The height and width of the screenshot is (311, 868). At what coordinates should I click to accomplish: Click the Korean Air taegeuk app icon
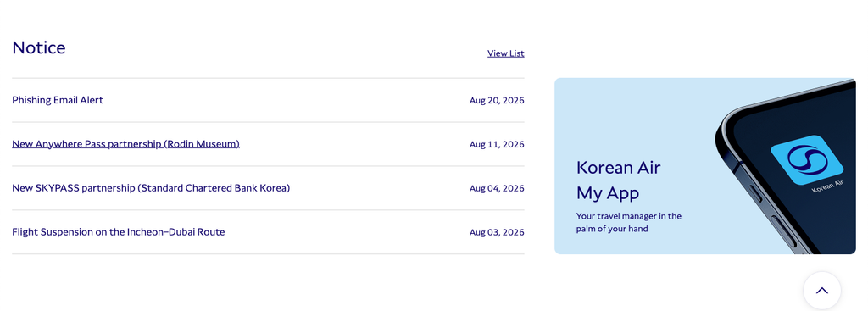(807, 160)
